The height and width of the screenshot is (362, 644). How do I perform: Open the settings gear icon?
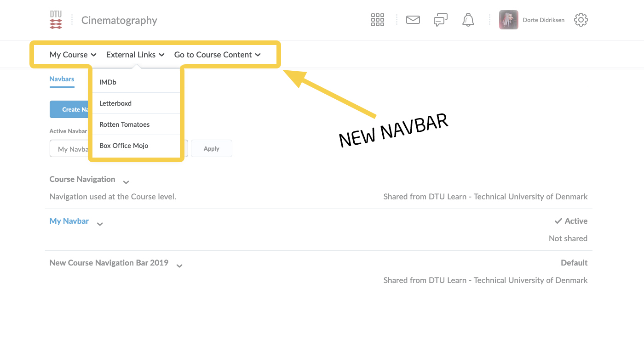[581, 20]
